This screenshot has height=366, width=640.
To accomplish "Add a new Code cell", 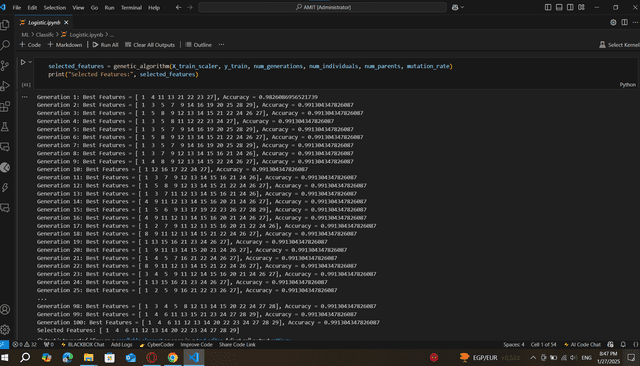I will tap(30, 44).
